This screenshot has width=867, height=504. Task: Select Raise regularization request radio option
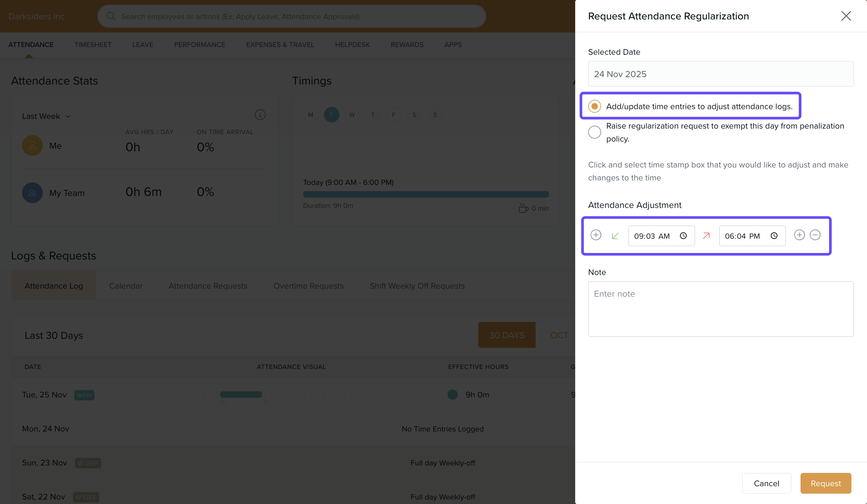(x=594, y=132)
